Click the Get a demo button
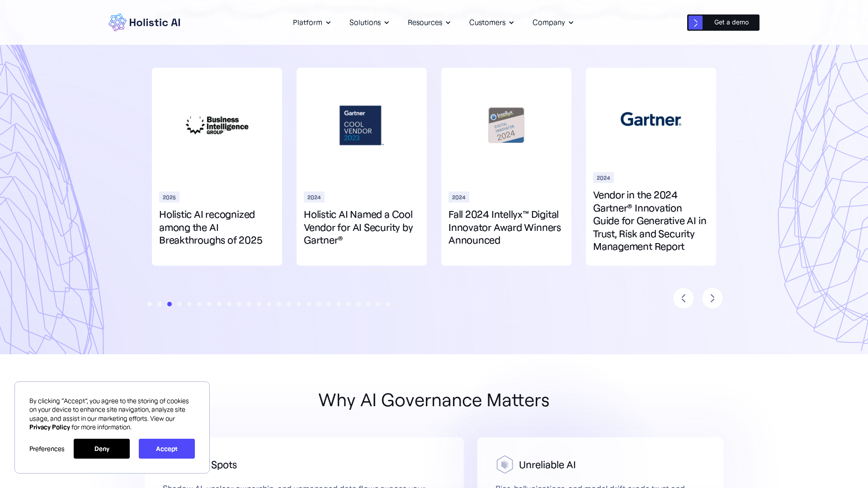 [731, 22]
